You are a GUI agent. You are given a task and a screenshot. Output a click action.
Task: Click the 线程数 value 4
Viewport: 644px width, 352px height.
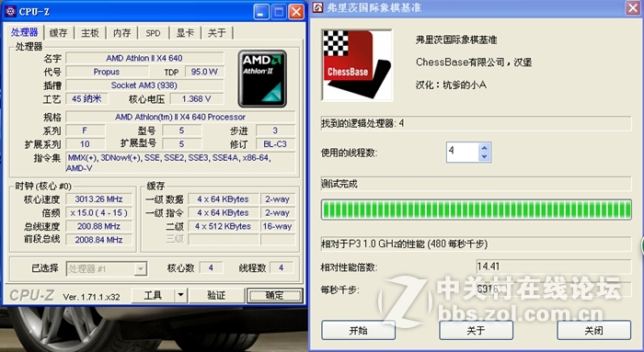pos(282,267)
